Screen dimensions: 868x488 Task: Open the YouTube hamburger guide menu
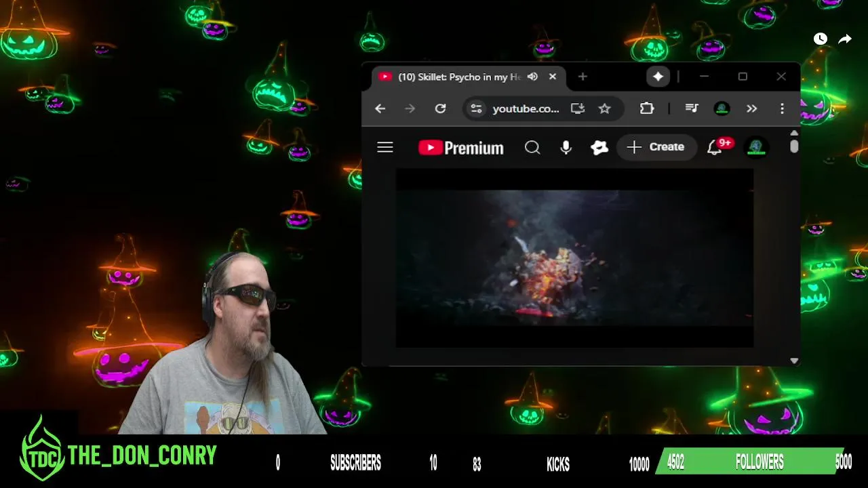click(x=385, y=147)
